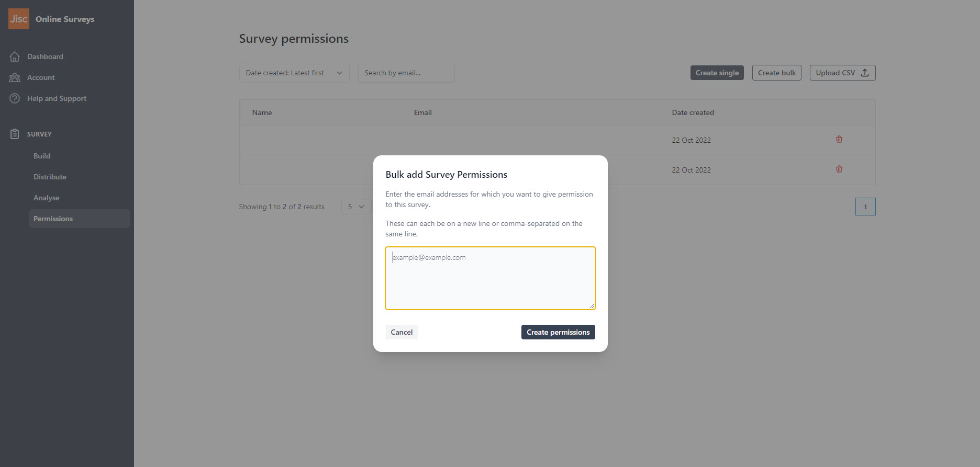Click the email addresses text area
The height and width of the screenshot is (467, 980).
[491, 278]
